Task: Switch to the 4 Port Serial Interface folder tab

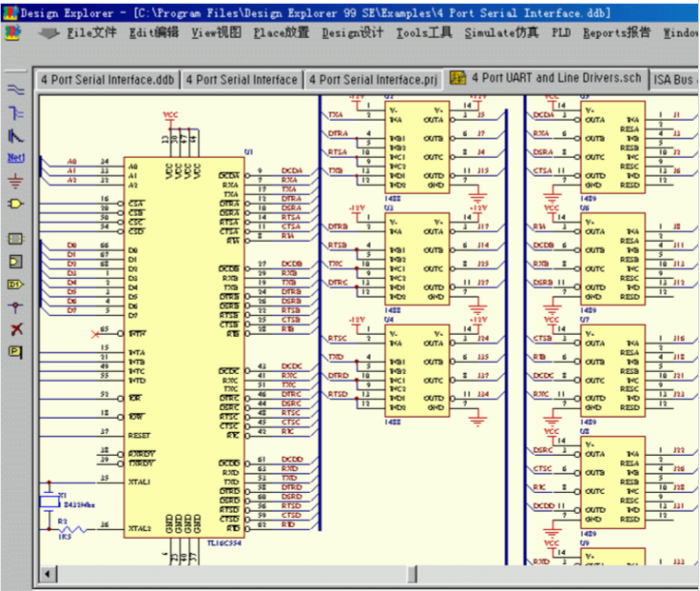Action: 242,80
